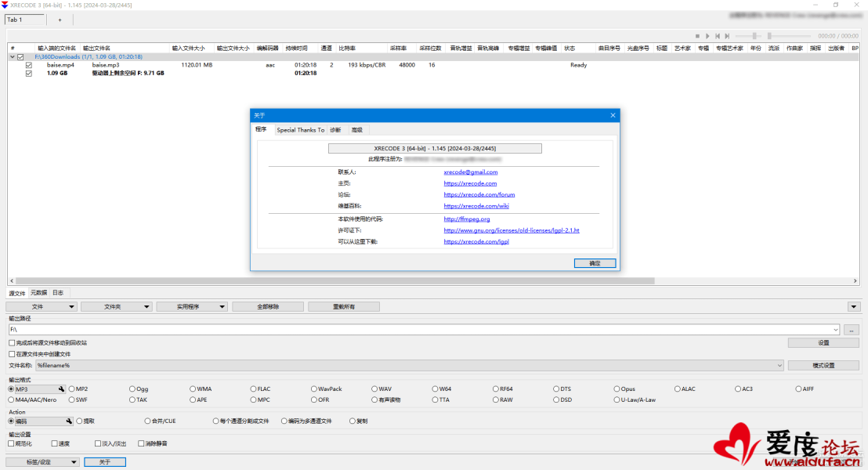Viewport: 868px width, 470px height.
Task: Toggle checkbox on the 1.09 GB summary row
Action: point(29,73)
